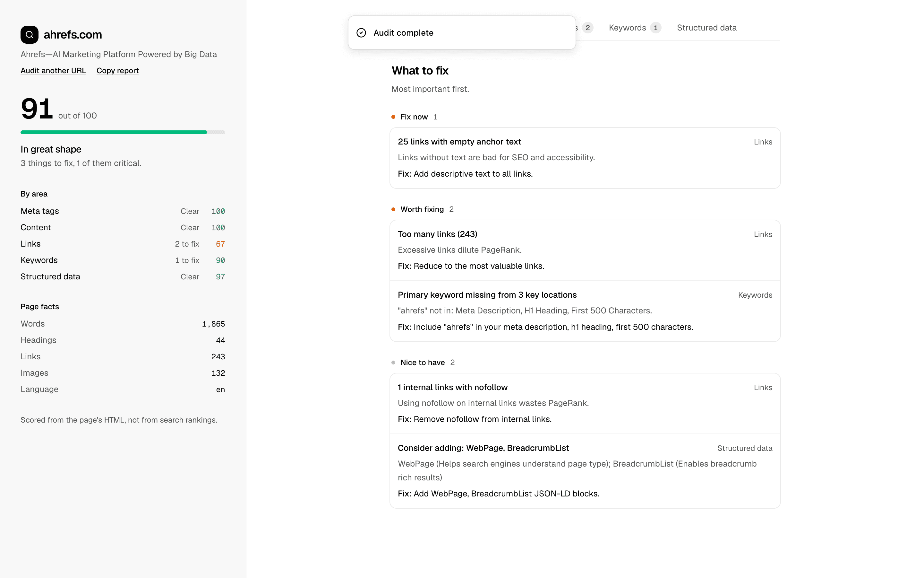924x578 pixels.
Task: Click the Audit another URL link
Action: (x=54, y=71)
